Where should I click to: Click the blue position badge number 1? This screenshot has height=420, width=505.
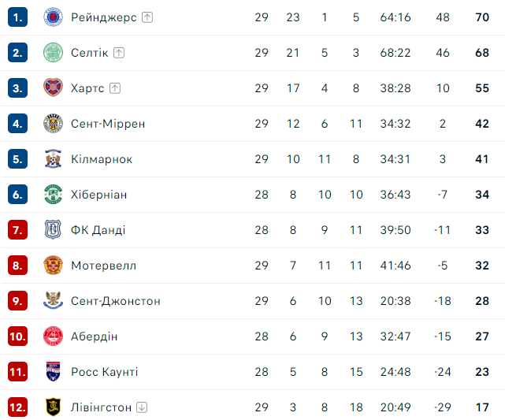(x=18, y=17)
